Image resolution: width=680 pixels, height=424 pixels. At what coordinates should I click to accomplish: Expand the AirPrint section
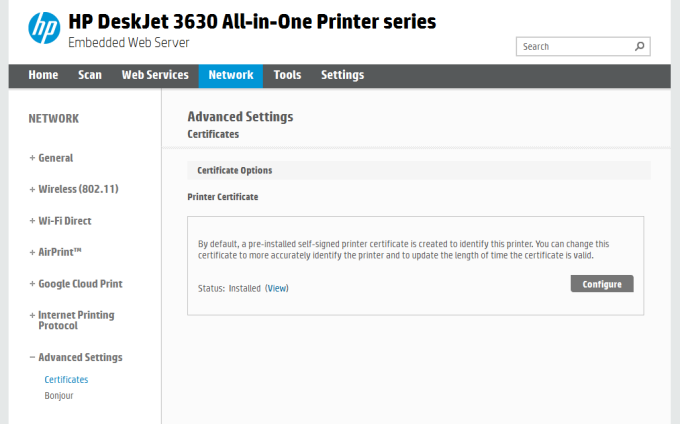click(x=59, y=252)
